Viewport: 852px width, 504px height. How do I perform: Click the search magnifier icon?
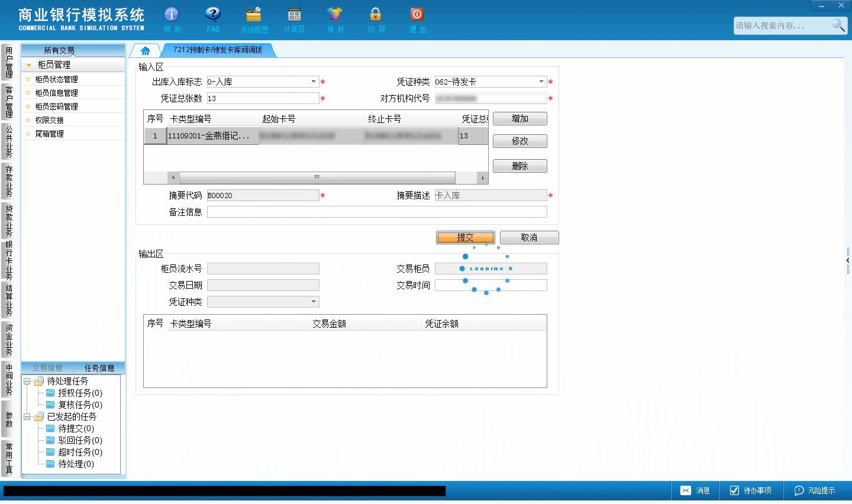(838, 25)
